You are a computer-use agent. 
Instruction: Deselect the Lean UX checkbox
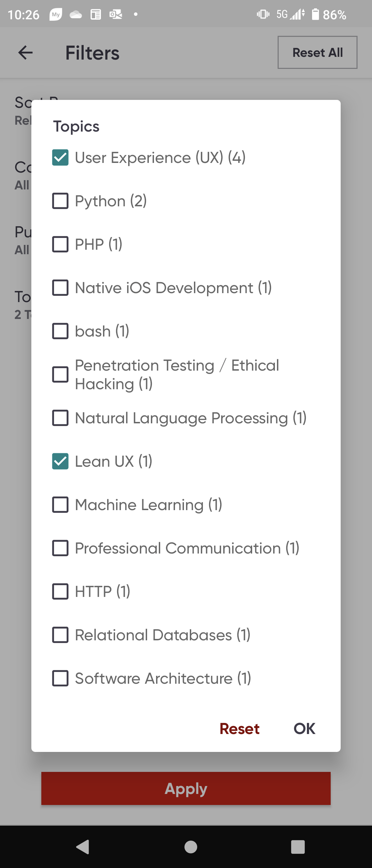pos(60,461)
